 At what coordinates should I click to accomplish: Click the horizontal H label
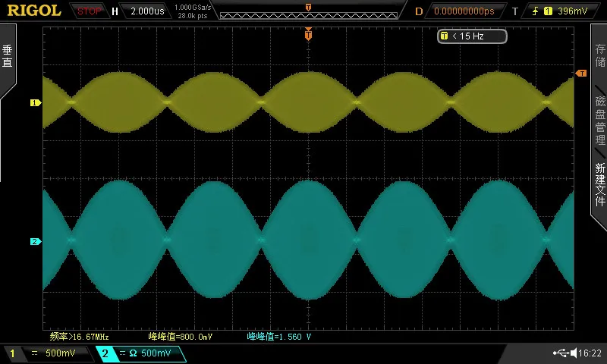coord(115,11)
